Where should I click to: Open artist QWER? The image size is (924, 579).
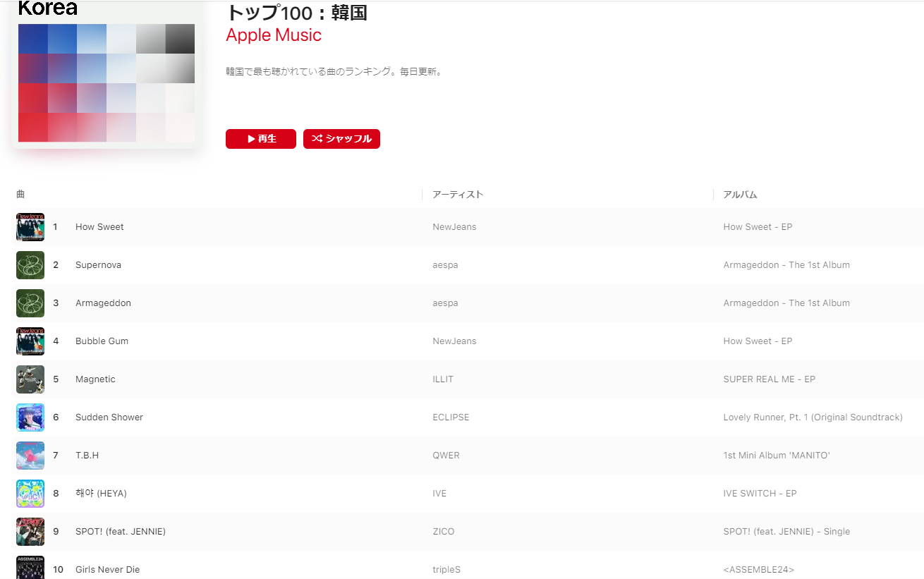446,456
